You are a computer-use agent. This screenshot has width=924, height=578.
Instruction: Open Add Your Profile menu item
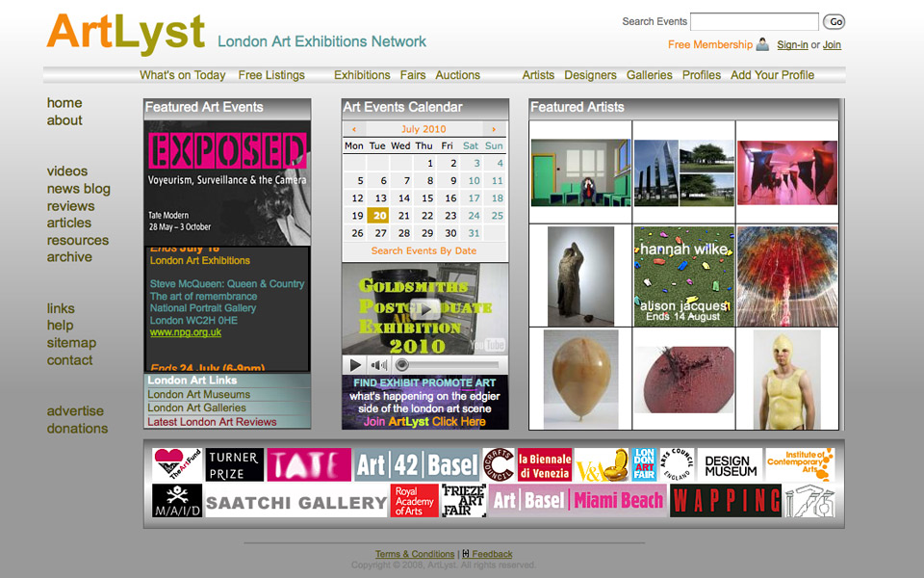click(773, 75)
